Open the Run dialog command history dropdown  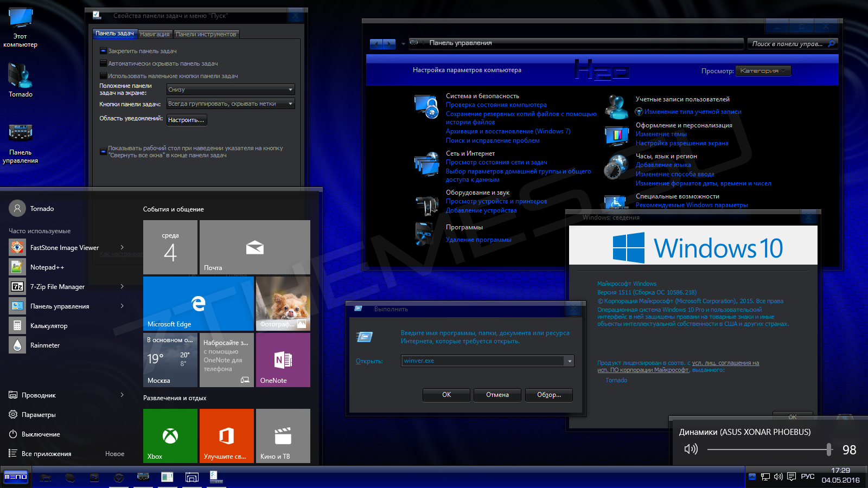coord(569,361)
